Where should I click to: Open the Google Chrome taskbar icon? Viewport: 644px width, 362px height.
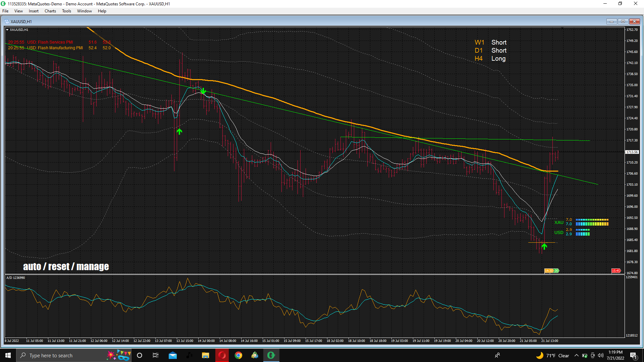pos(238,355)
